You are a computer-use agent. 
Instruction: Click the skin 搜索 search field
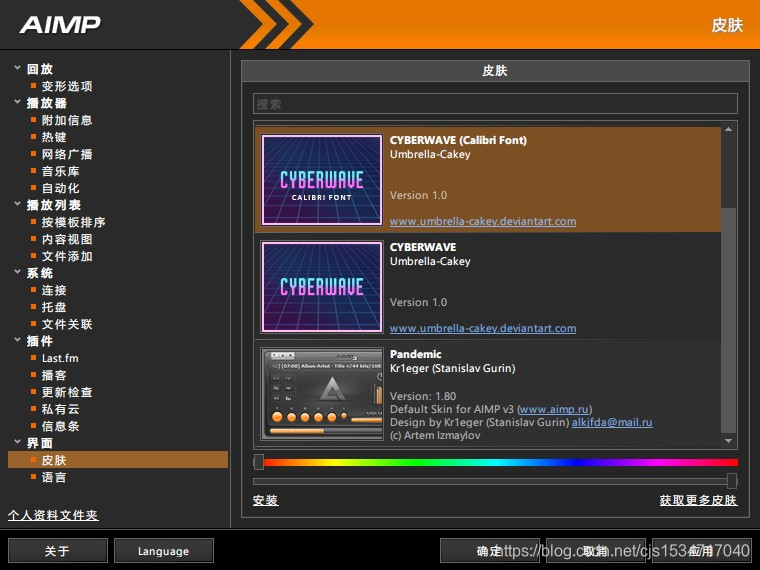pyautogui.click(x=495, y=104)
